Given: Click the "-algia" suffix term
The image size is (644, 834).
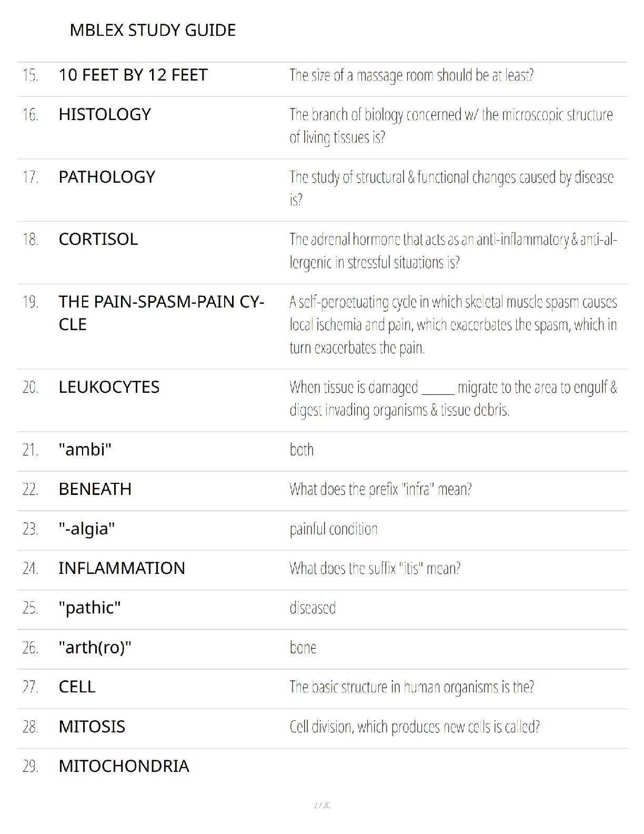Looking at the screenshot, I should coord(86,529).
